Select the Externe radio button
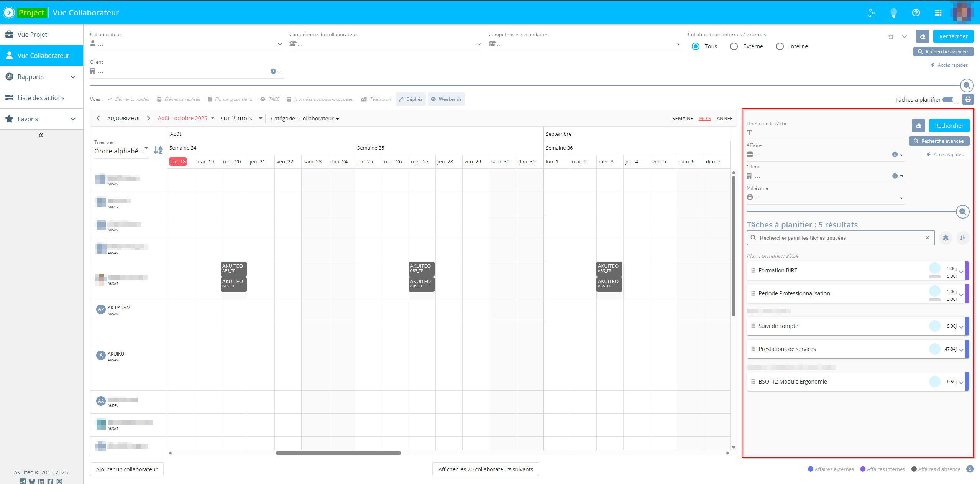This screenshot has width=980, height=484. click(734, 46)
